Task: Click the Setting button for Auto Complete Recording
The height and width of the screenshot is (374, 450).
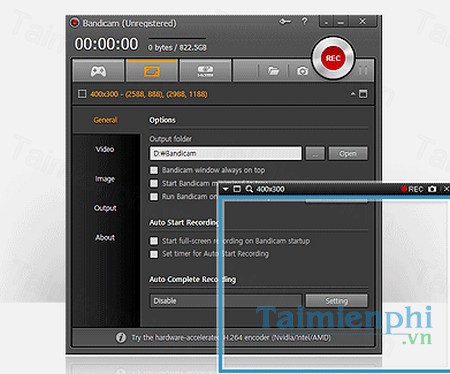Action: pos(337,301)
